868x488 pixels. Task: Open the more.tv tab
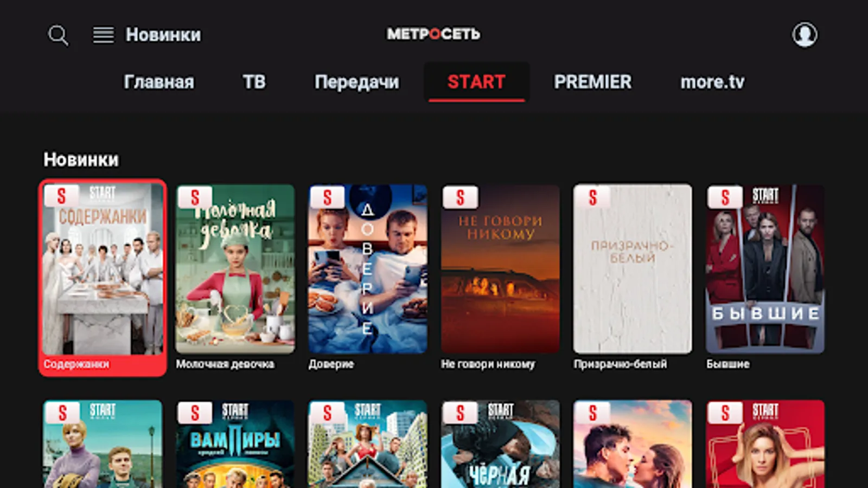[712, 82]
